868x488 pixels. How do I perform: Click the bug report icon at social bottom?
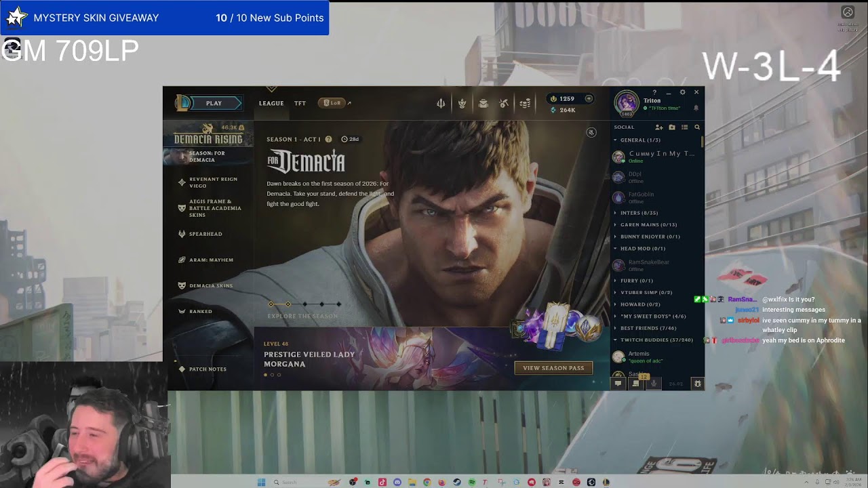click(x=697, y=384)
